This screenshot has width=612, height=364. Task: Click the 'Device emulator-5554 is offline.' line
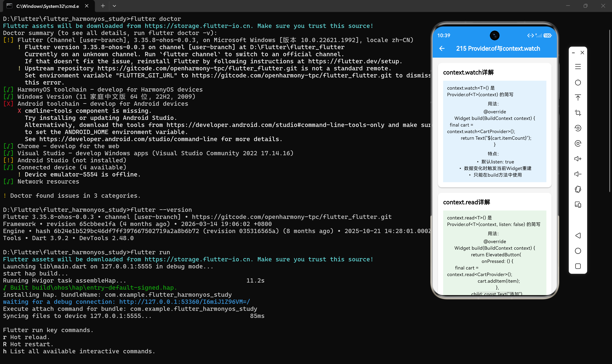79,174
